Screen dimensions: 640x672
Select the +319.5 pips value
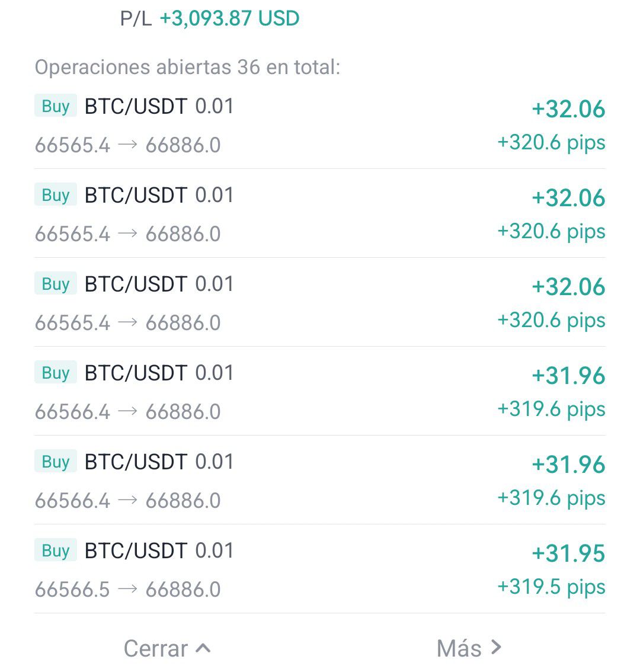click(551, 587)
